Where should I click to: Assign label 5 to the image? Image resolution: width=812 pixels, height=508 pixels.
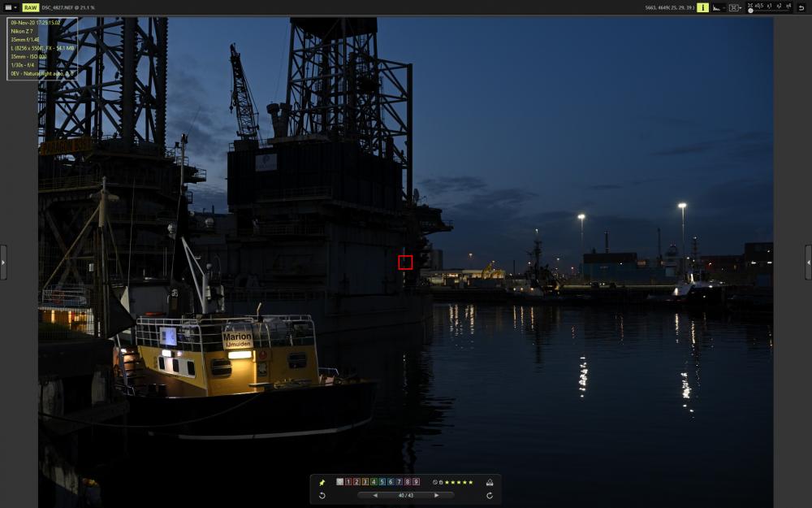click(382, 481)
